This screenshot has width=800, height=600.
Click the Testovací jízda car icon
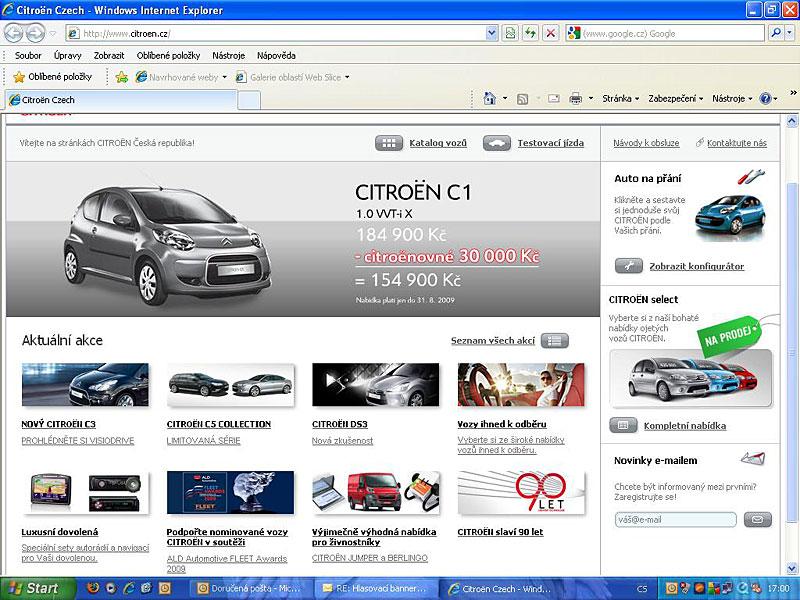(x=496, y=143)
